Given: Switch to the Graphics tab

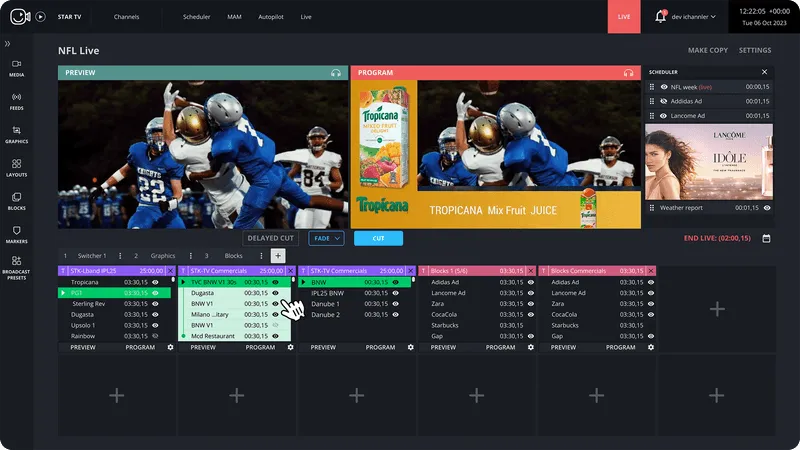Looking at the screenshot, I should [163, 256].
